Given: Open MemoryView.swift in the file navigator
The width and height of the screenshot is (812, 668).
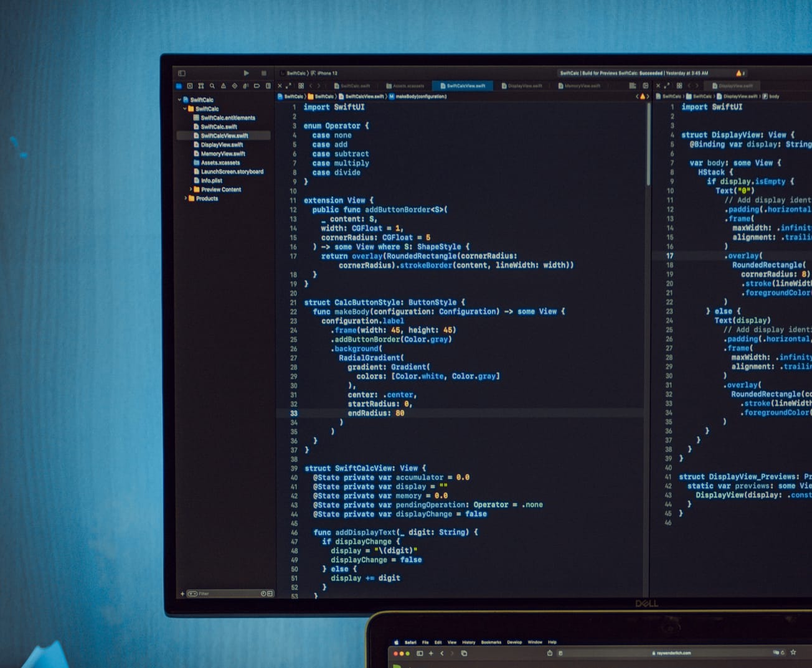Looking at the screenshot, I should 223,154.
